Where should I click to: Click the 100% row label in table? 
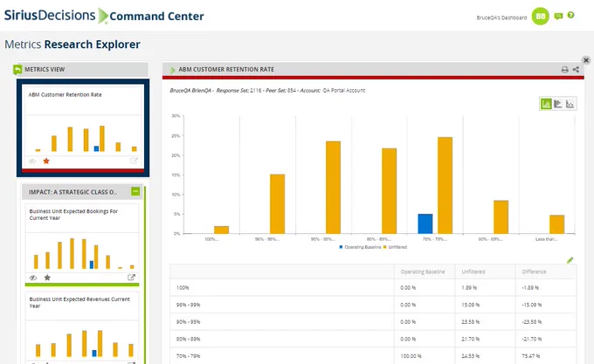(183, 288)
